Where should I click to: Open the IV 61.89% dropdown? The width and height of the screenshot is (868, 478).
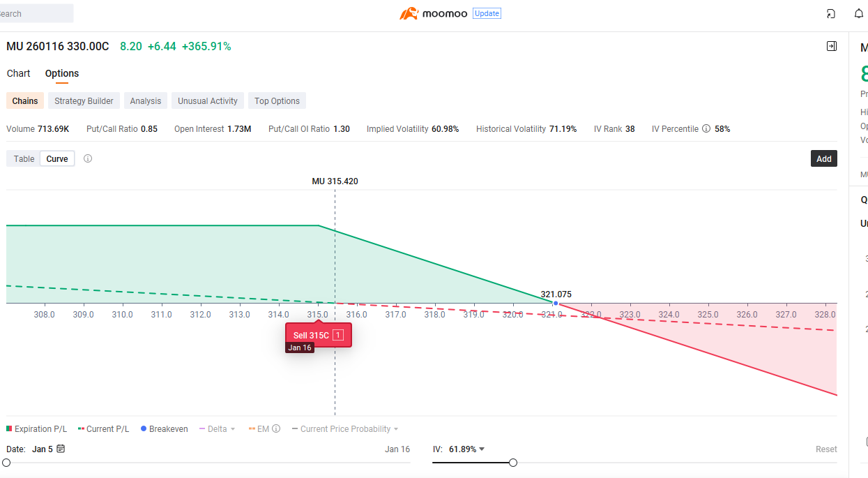466,449
